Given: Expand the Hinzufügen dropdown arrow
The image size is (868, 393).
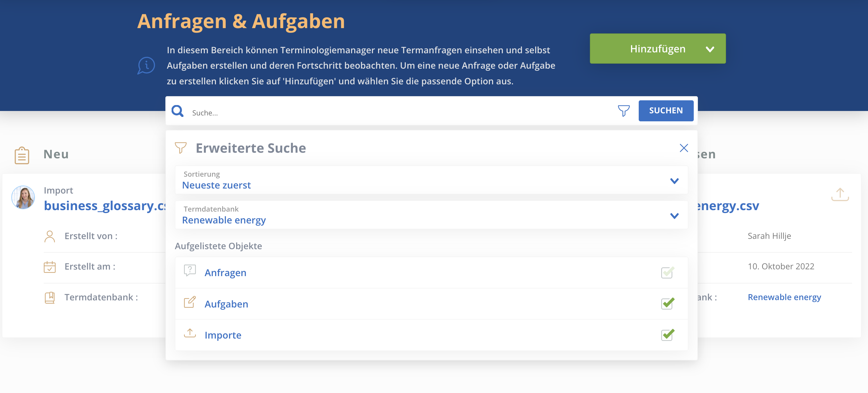Looking at the screenshot, I should 710,49.
